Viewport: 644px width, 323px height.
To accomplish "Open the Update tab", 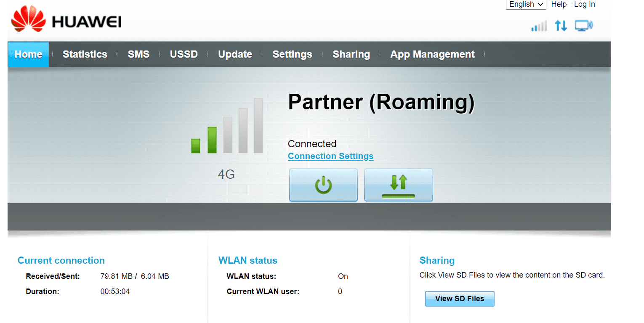I will pos(235,54).
